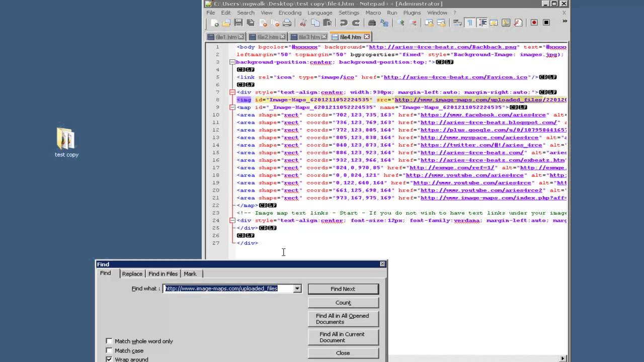644x362 pixels.
Task: Open the File menu
Action: pyautogui.click(x=211, y=13)
